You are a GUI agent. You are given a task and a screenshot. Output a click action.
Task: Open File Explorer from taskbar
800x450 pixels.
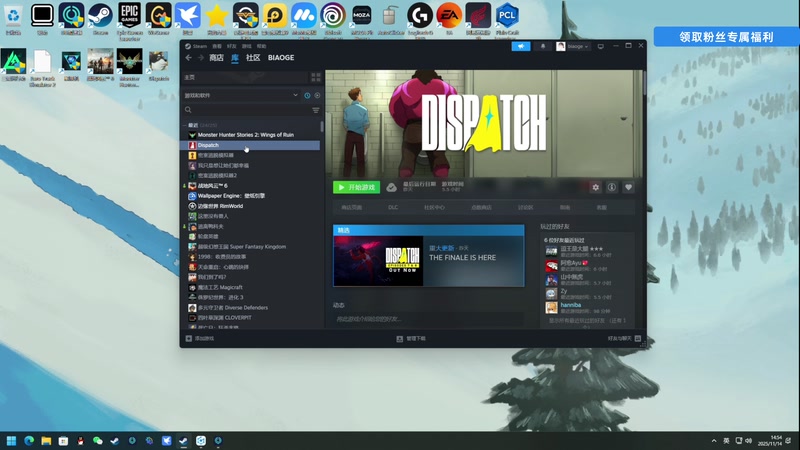coord(46,440)
